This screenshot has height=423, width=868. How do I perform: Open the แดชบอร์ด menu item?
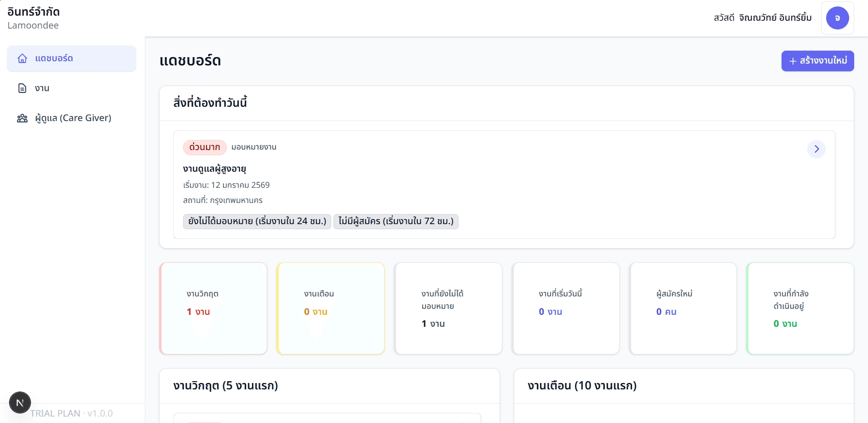tap(71, 58)
